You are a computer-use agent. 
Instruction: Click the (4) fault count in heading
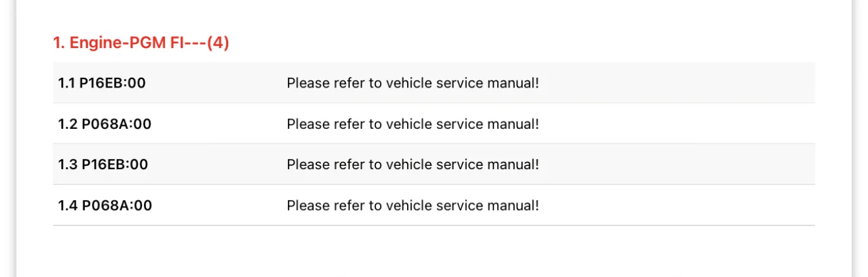pyautogui.click(x=218, y=43)
